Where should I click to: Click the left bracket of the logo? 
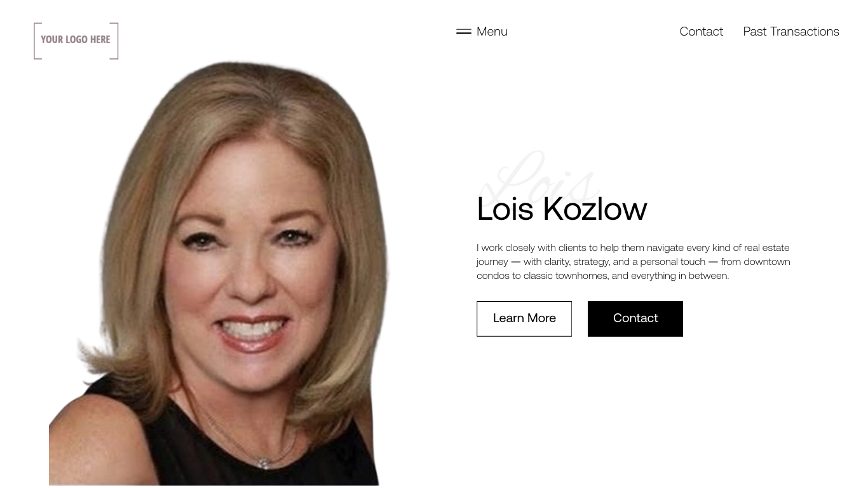pyautogui.click(x=37, y=41)
